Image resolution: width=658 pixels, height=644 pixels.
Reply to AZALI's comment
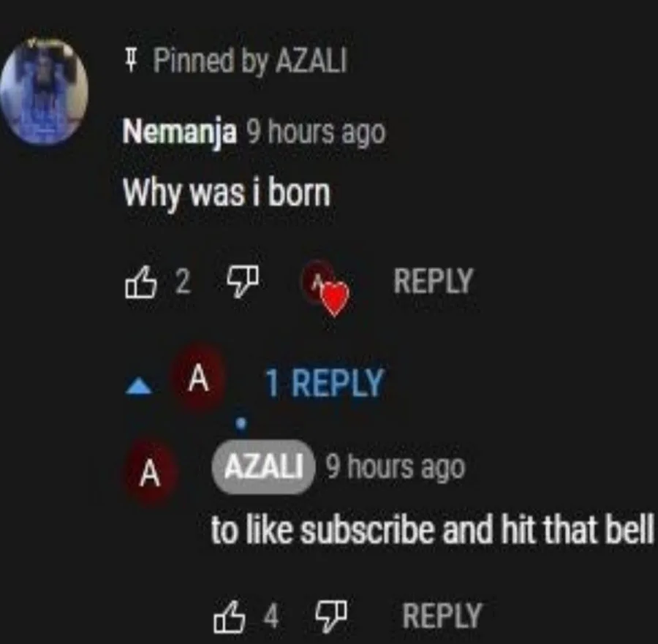pos(442,616)
